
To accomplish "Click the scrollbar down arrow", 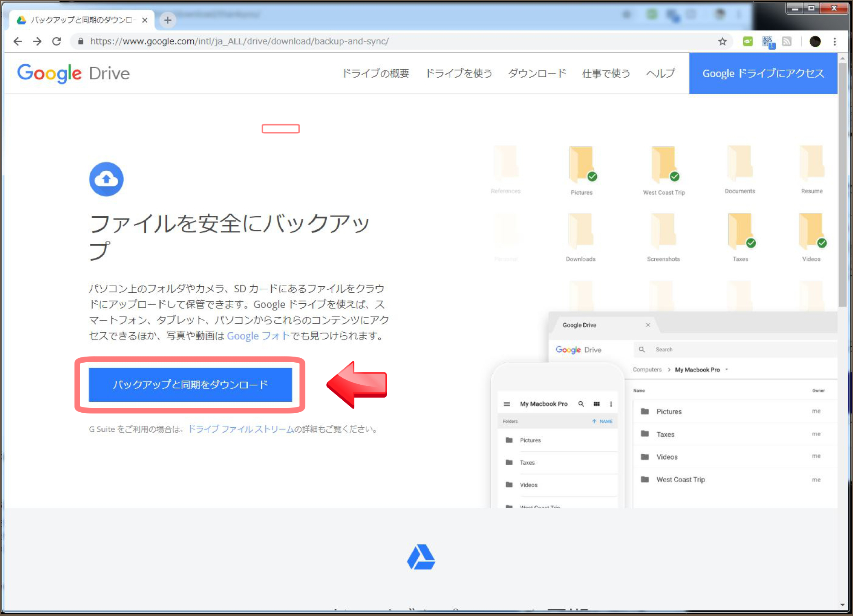I will (842, 605).
